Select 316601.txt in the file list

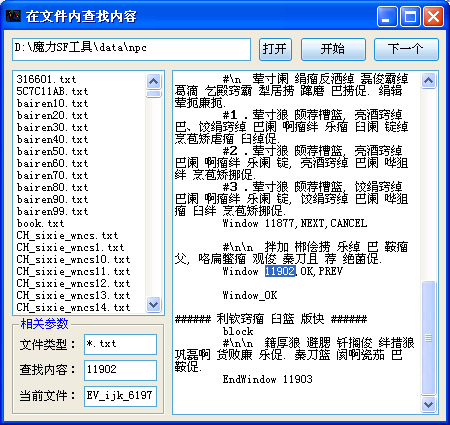point(46,79)
